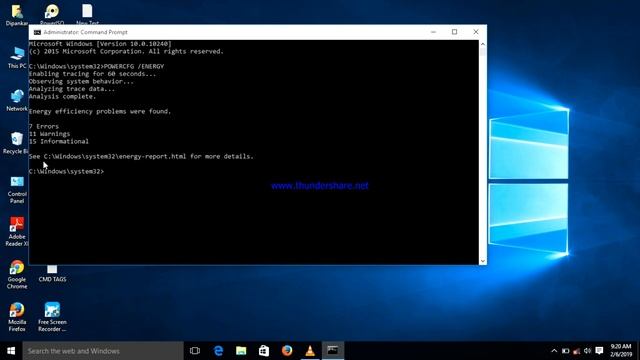The image size is (640, 360).
Task: Click the '7 Errors' output line
Action: 44,126
